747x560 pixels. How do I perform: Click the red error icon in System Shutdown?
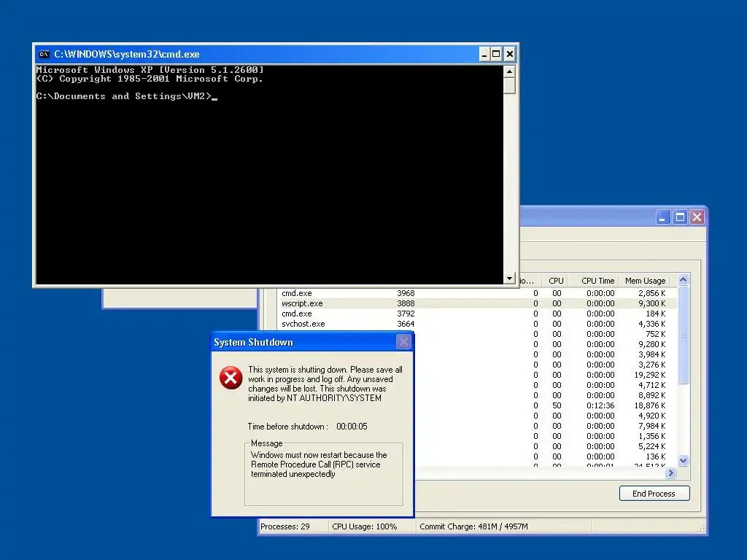coord(231,378)
